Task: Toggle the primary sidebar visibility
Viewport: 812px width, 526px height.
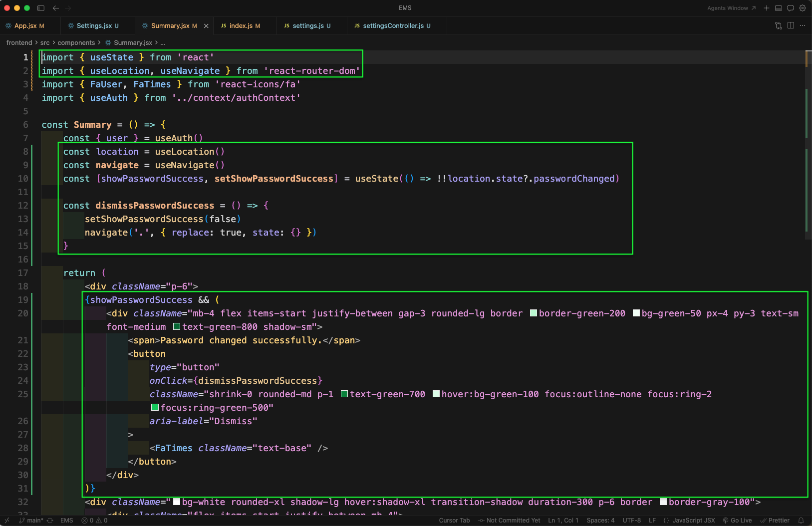Action: pos(41,8)
